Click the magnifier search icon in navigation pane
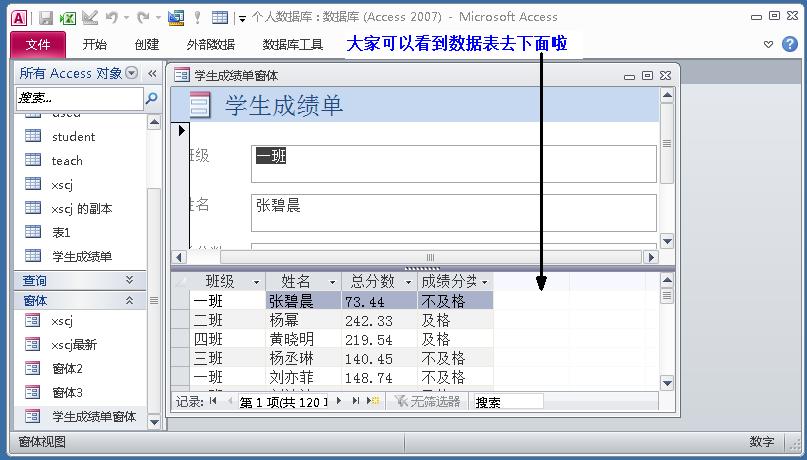The width and height of the screenshot is (807, 460). [x=152, y=98]
